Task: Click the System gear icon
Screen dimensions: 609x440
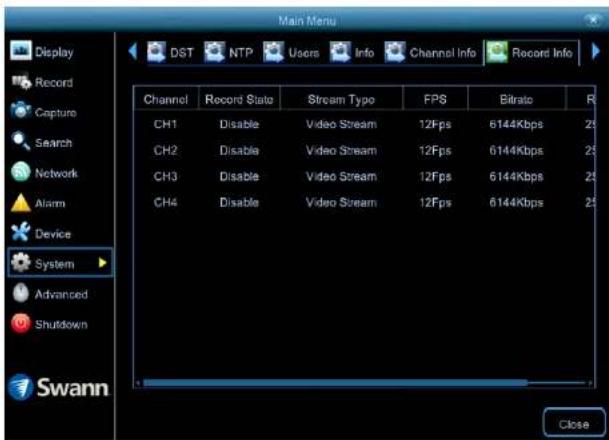Action: [x=21, y=263]
